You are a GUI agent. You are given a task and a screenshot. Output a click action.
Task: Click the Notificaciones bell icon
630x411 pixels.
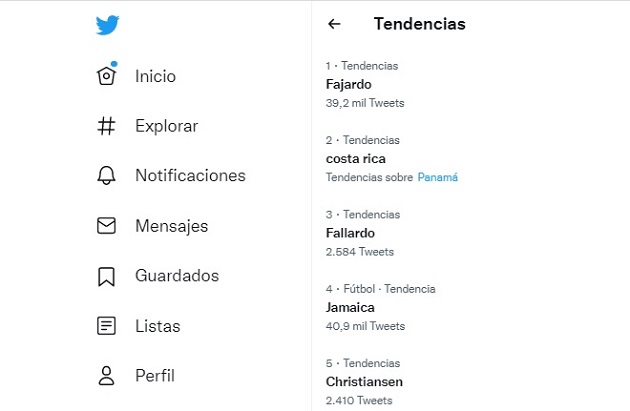(x=106, y=176)
